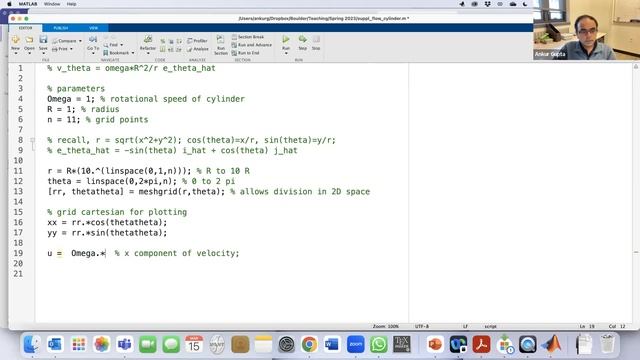
Task: Run the script with green play icon
Action: 286,40
